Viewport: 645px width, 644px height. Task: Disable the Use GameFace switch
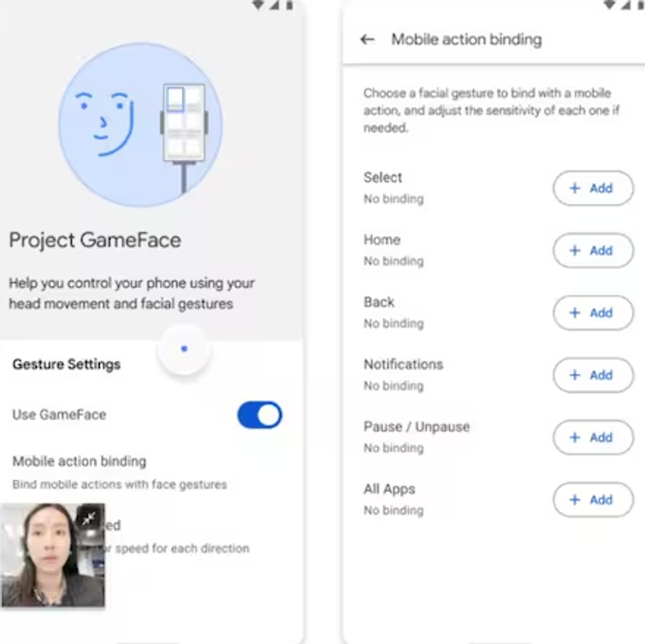pyautogui.click(x=259, y=414)
